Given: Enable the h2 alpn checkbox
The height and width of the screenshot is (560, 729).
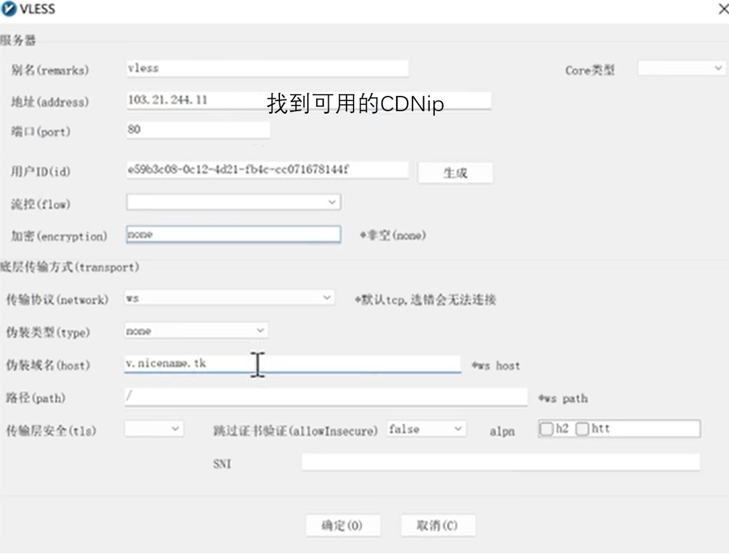Looking at the screenshot, I should (x=546, y=429).
